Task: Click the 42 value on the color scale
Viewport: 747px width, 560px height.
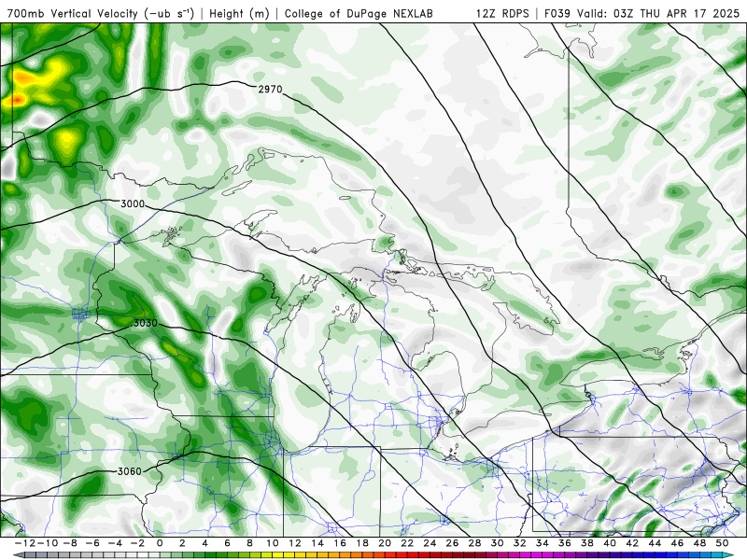Action: click(632, 543)
